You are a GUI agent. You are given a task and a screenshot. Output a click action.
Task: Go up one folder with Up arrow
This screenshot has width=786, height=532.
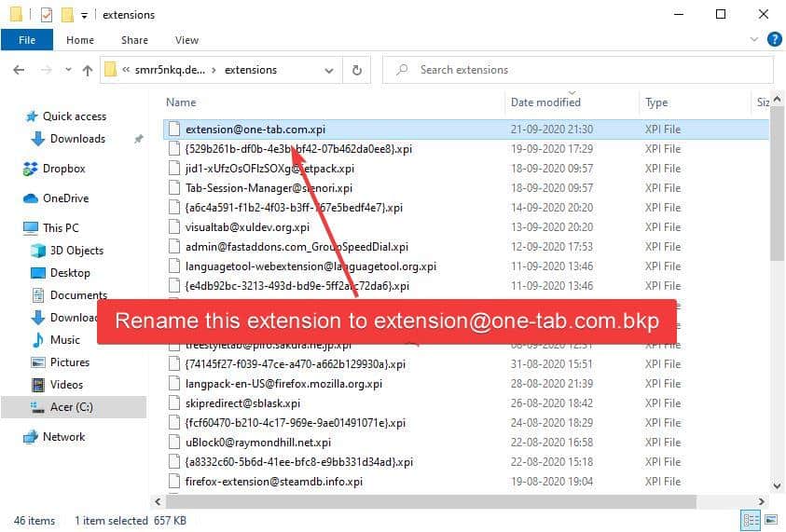pos(88,70)
